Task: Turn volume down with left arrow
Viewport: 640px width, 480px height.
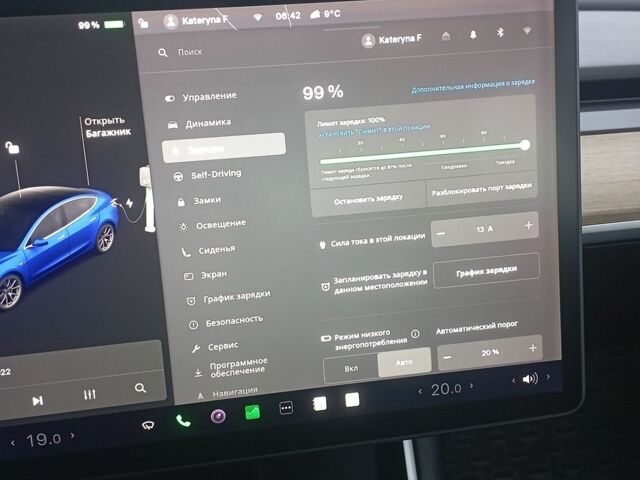Action: click(x=513, y=381)
